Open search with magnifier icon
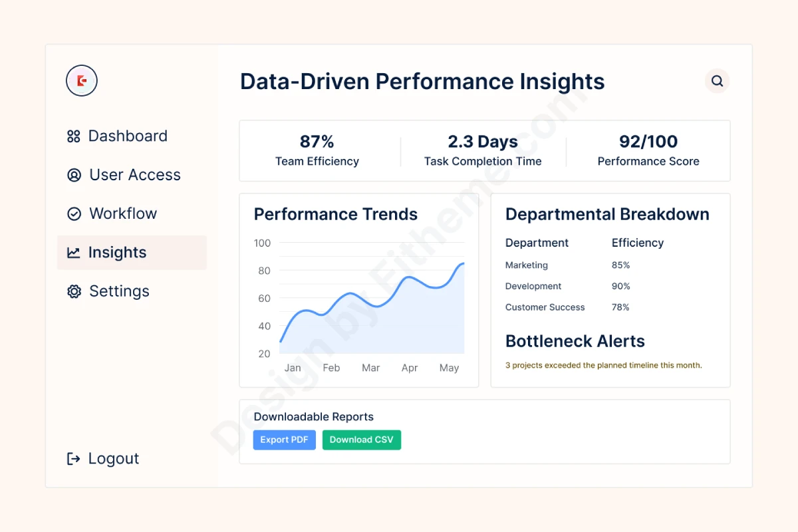798x532 pixels. [717, 81]
